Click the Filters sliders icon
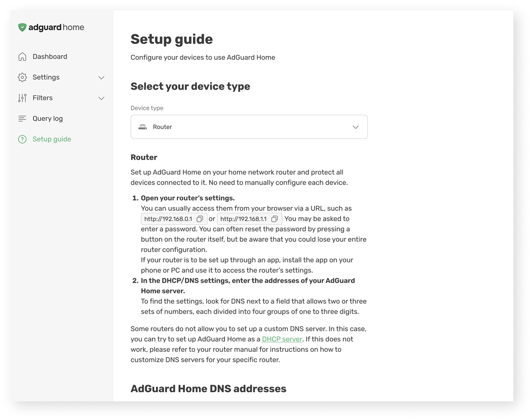The height and width of the screenshot is (420, 532). click(22, 98)
